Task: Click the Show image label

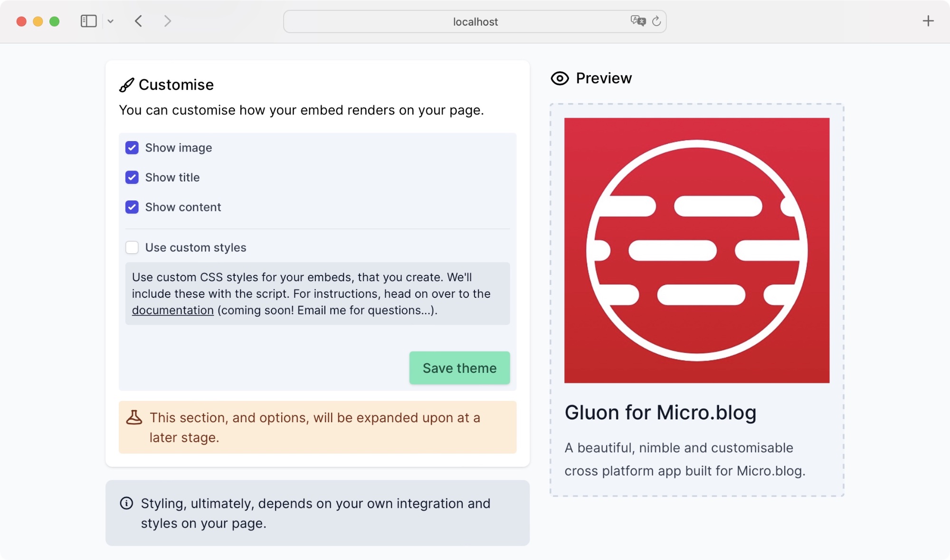Action: [179, 148]
